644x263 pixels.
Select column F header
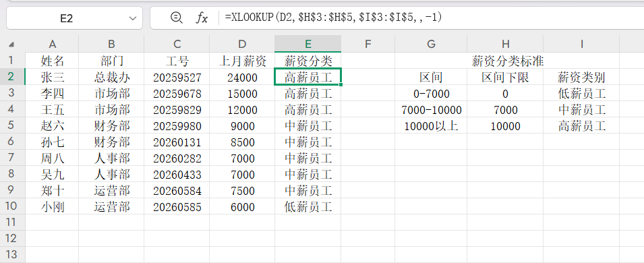[368, 44]
